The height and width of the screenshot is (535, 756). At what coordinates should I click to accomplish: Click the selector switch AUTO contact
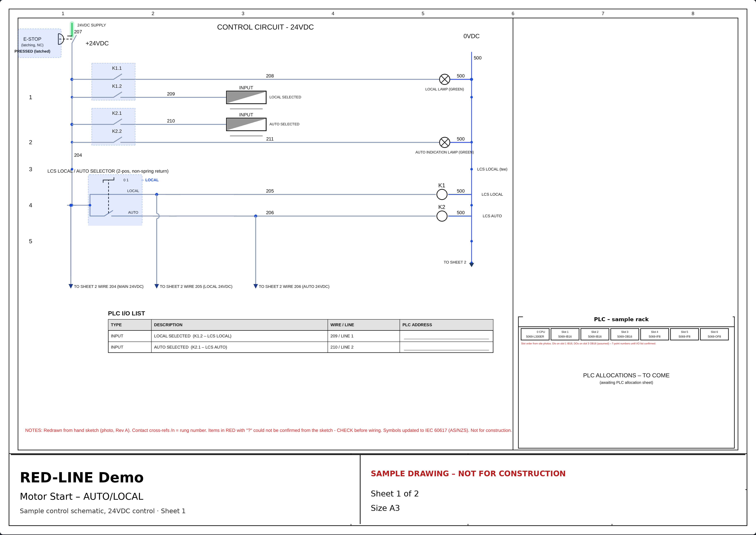click(109, 213)
